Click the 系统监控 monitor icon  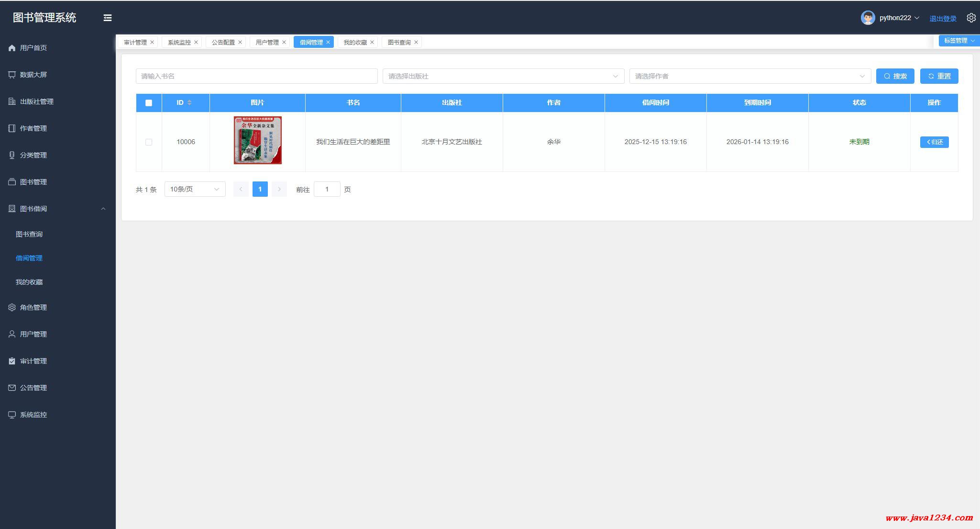click(12, 415)
